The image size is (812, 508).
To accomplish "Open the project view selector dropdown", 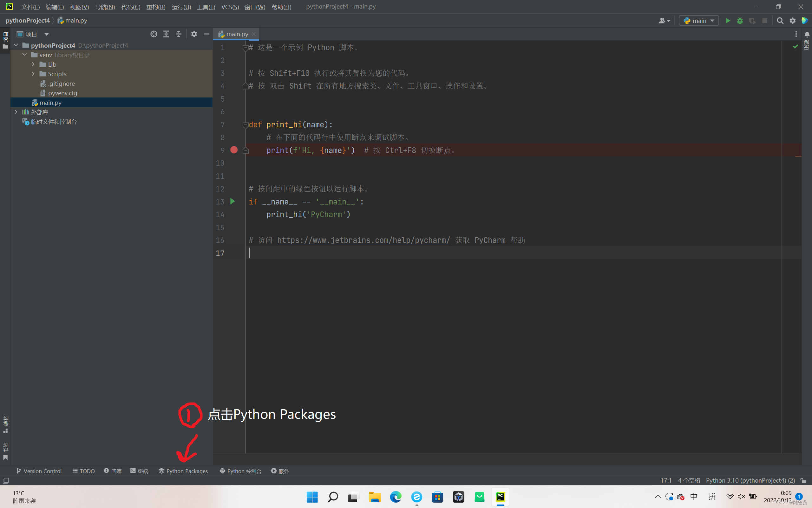I will click(x=33, y=34).
